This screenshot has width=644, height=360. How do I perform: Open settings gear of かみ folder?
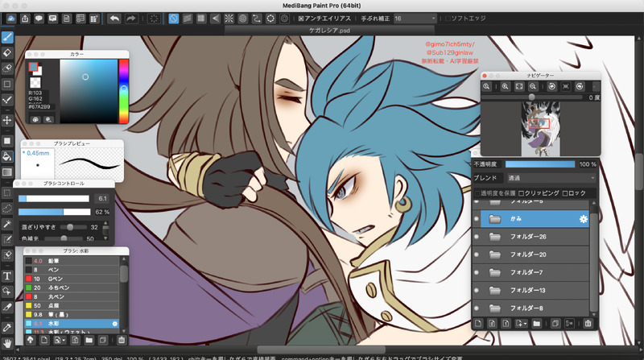coord(583,218)
